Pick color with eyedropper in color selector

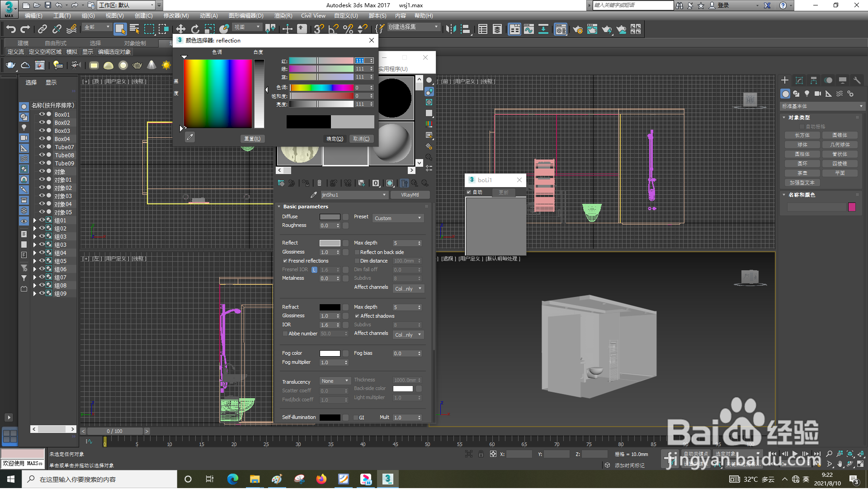[x=190, y=137]
